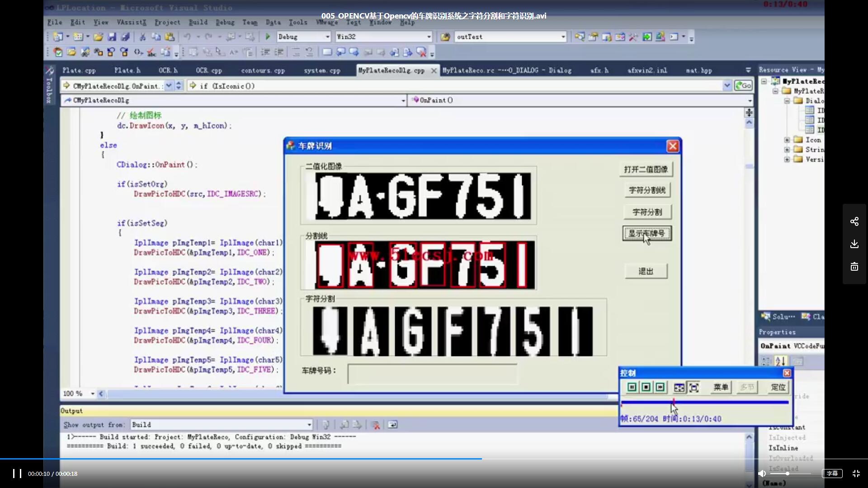Click the 字符分割线 button
This screenshot has width=868, height=488.
pos(647,190)
